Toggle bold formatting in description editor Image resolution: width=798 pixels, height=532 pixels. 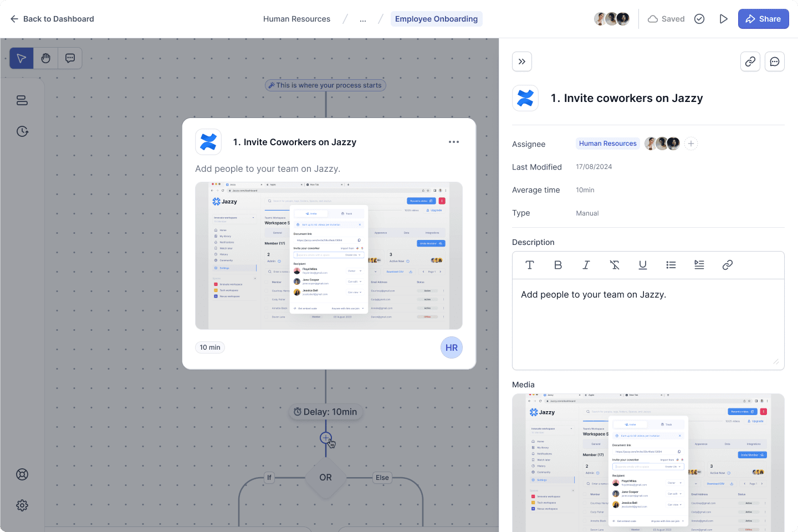[x=558, y=265]
